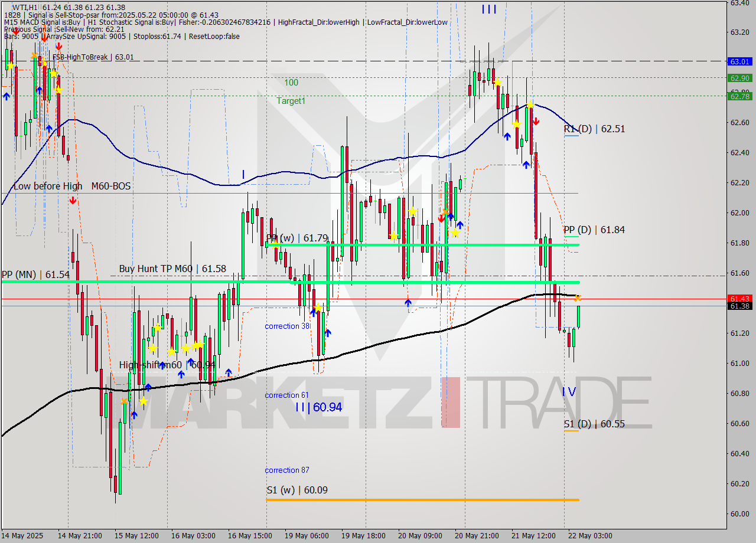
Task: Click the IV marker above S1 (D) label
Action: tap(568, 392)
